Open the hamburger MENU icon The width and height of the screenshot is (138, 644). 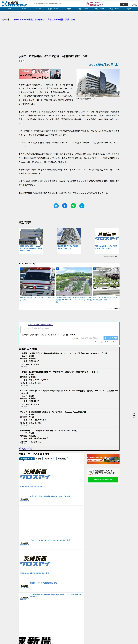point(134,4)
